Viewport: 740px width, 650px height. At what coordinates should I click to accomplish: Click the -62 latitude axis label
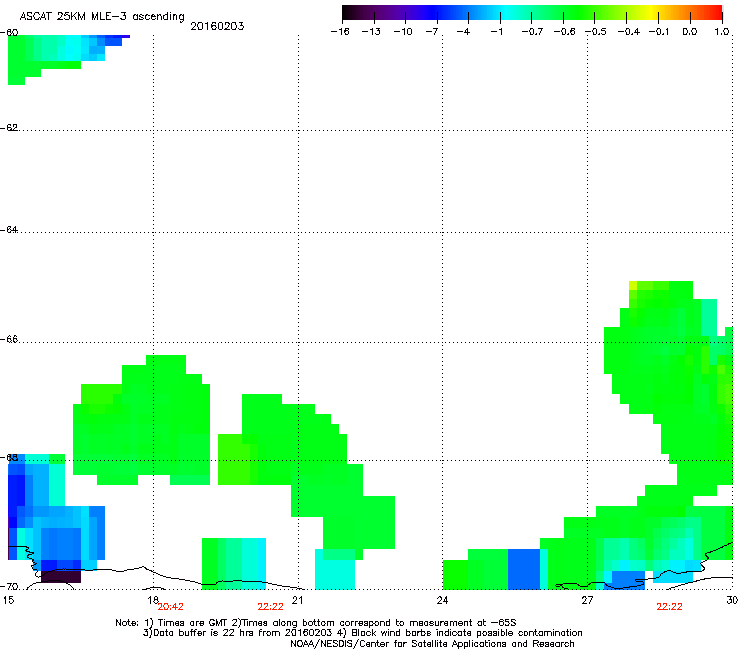[9, 127]
